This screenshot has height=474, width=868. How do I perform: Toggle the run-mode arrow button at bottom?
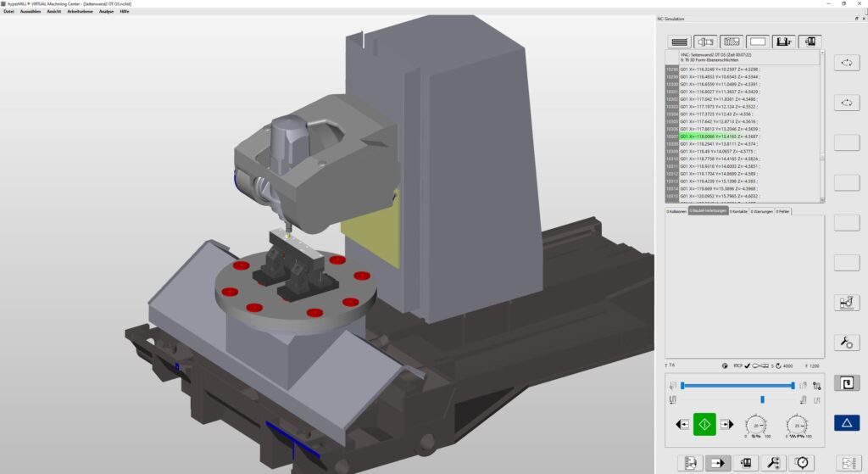pos(717,463)
